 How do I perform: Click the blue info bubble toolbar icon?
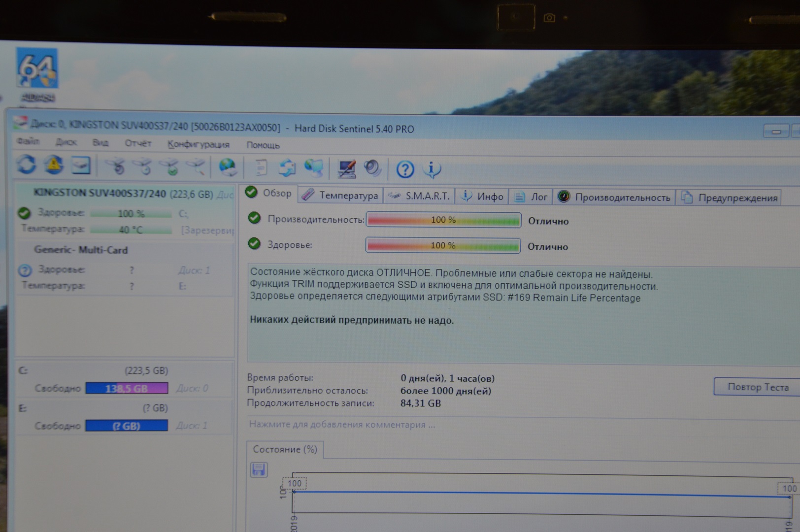(x=432, y=170)
